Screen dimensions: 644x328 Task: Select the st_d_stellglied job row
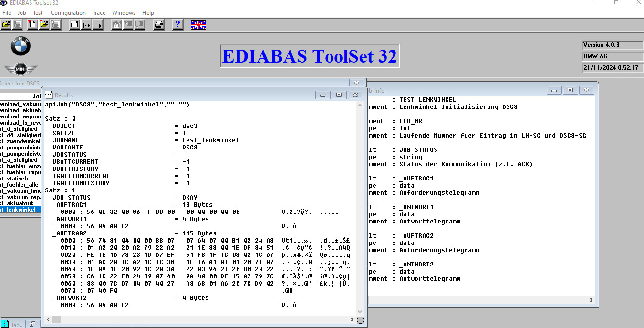[x=21, y=129]
